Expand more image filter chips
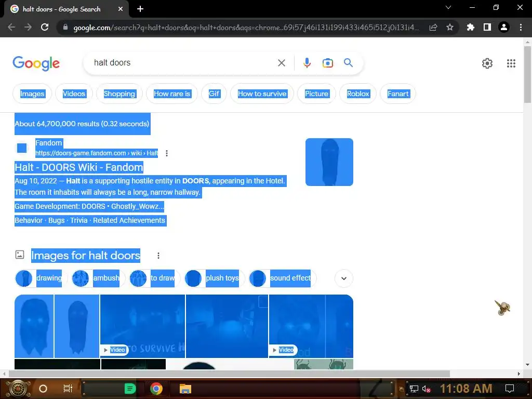This screenshot has width=532, height=399. tap(344, 278)
